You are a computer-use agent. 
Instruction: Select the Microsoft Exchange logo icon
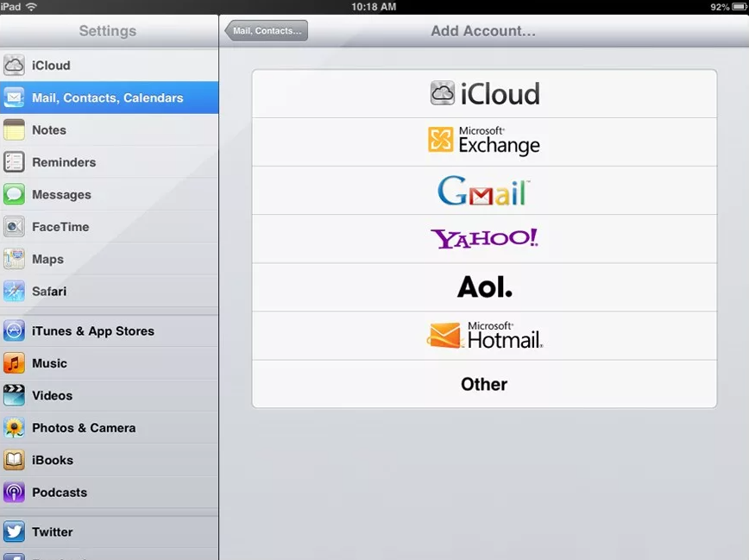440,139
